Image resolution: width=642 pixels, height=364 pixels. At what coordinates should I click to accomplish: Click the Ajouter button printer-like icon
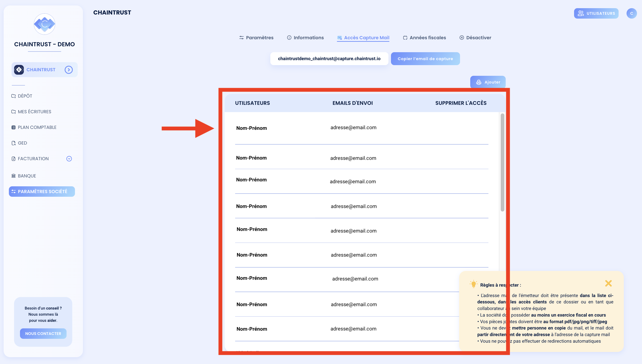pos(478,82)
